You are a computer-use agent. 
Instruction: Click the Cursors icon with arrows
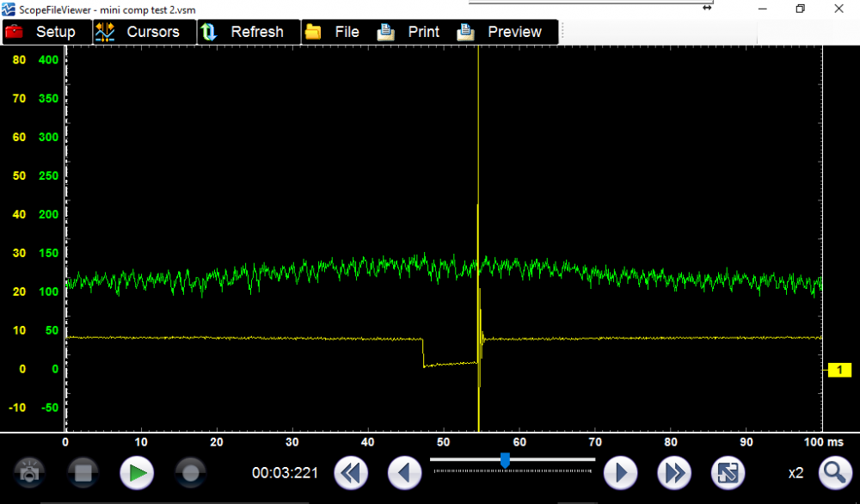(x=105, y=32)
